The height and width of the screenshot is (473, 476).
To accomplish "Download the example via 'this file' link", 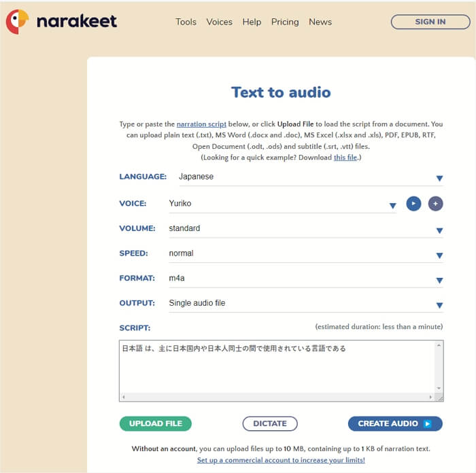I will [x=345, y=158].
